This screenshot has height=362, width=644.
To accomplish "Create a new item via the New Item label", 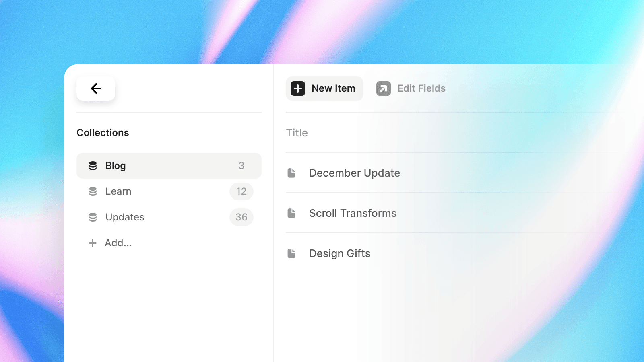I will pos(333,88).
